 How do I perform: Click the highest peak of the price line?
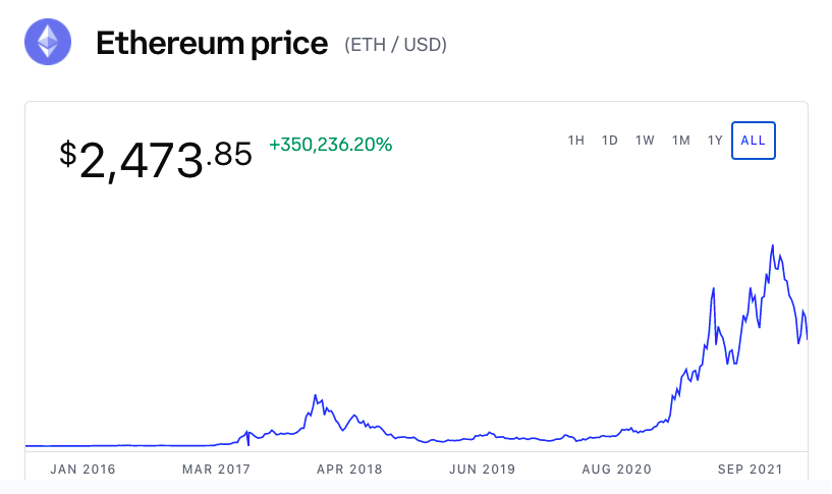click(772, 245)
